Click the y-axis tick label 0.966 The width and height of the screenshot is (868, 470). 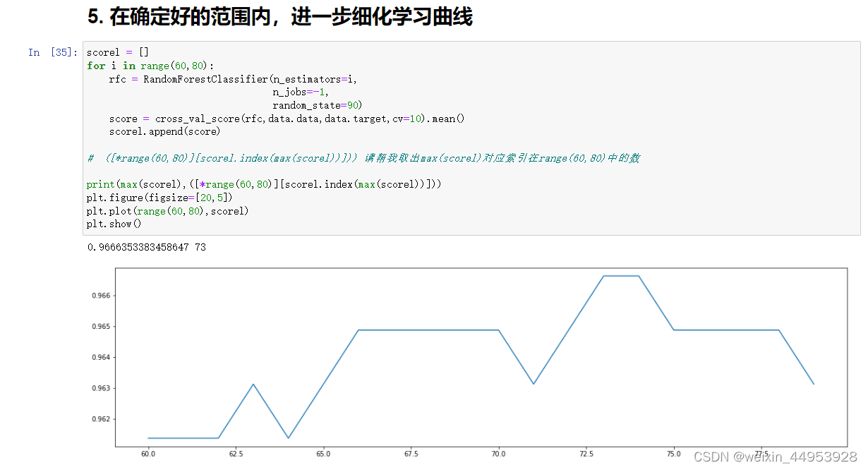click(x=102, y=295)
